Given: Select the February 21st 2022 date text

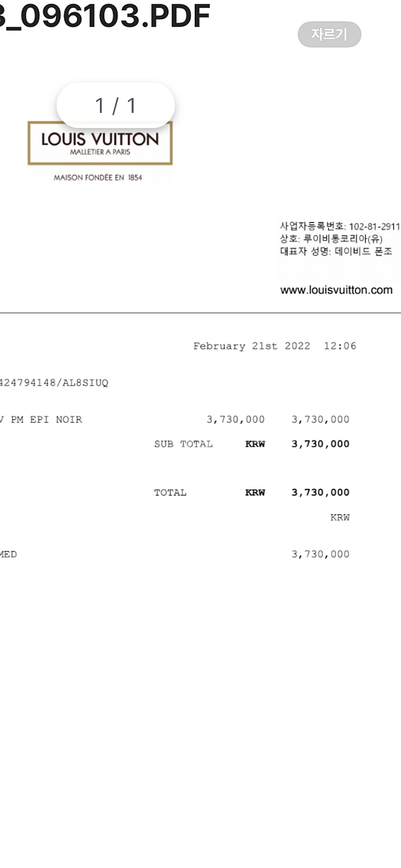Looking at the screenshot, I should [252, 346].
